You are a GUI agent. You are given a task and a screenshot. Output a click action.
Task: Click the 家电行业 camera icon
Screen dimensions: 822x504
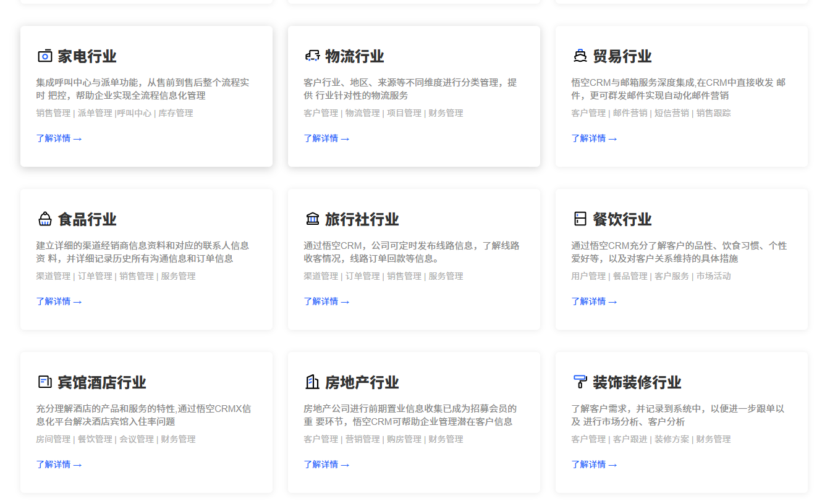coord(44,56)
